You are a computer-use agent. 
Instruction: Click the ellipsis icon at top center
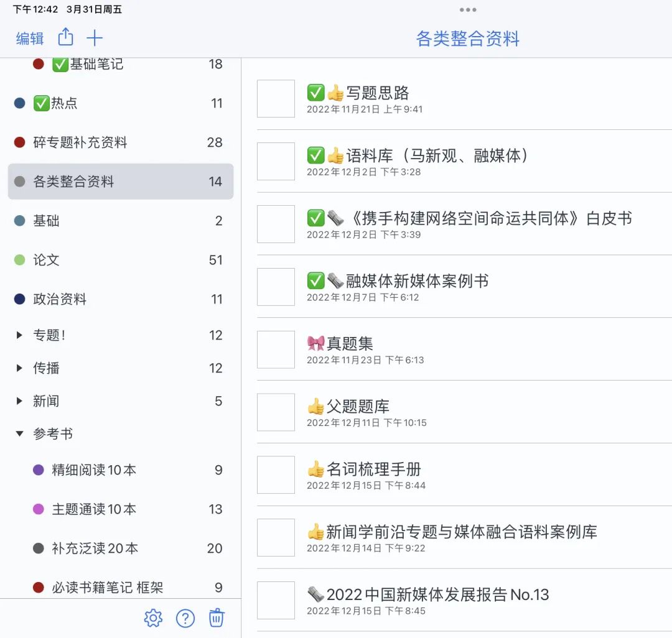coord(467,9)
